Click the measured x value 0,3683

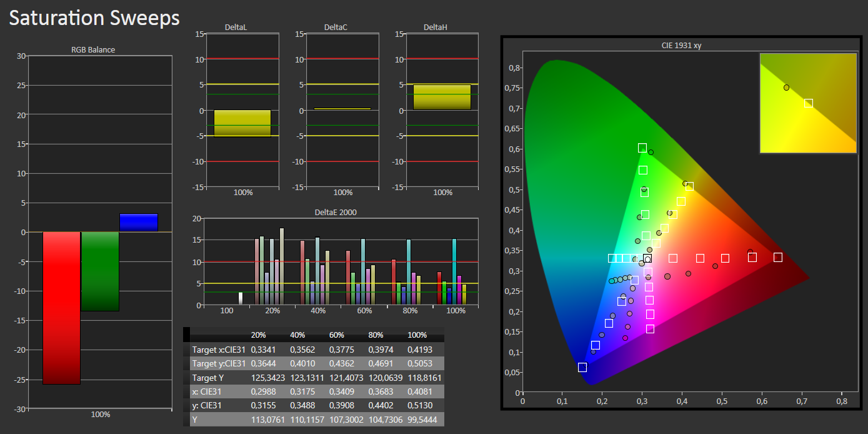pyautogui.click(x=381, y=391)
